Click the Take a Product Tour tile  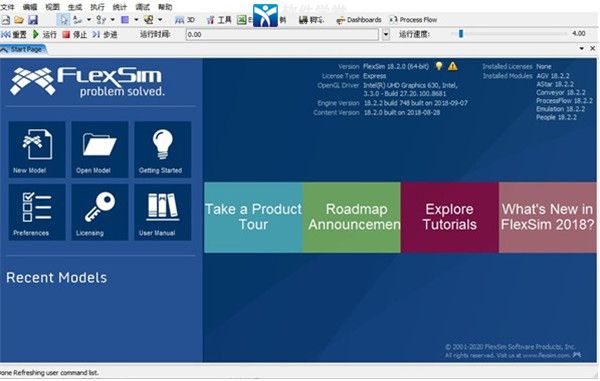click(x=253, y=217)
